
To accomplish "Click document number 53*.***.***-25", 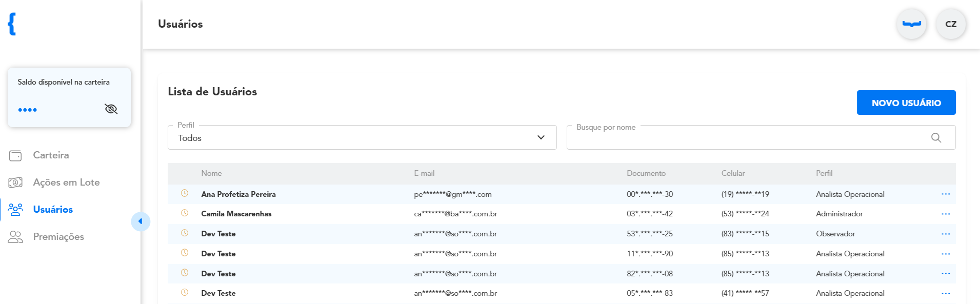I will pos(650,234).
